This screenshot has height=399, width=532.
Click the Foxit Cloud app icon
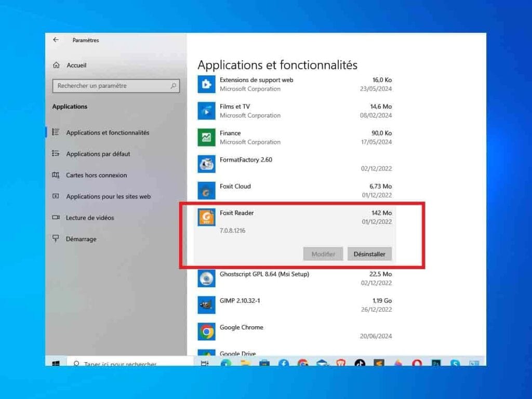[206, 190]
